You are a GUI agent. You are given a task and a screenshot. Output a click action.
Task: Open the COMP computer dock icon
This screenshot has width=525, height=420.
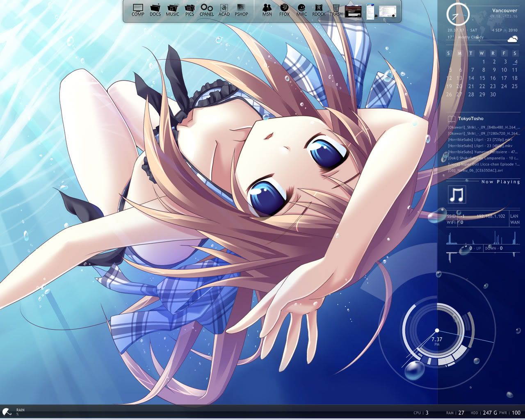click(x=138, y=10)
